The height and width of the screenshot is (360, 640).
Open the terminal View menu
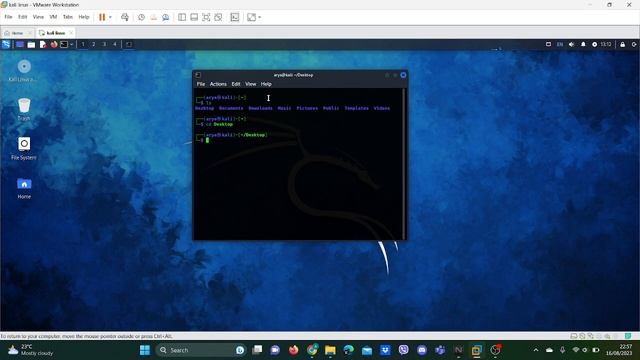pos(251,84)
